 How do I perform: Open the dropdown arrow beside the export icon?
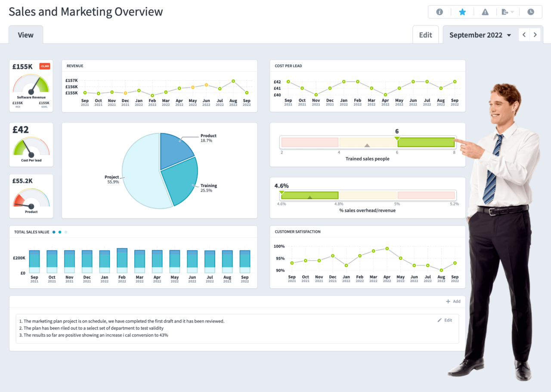click(x=512, y=12)
